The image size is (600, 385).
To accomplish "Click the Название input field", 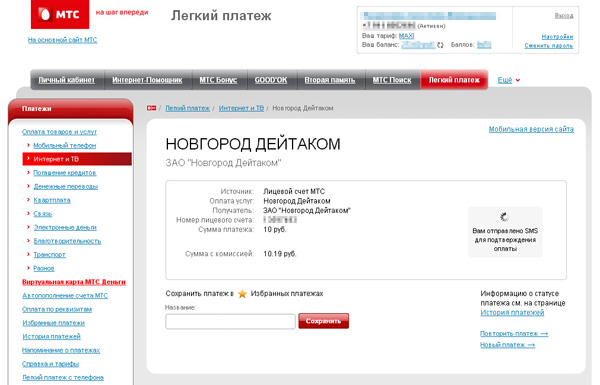I will pyautogui.click(x=230, y=321).
